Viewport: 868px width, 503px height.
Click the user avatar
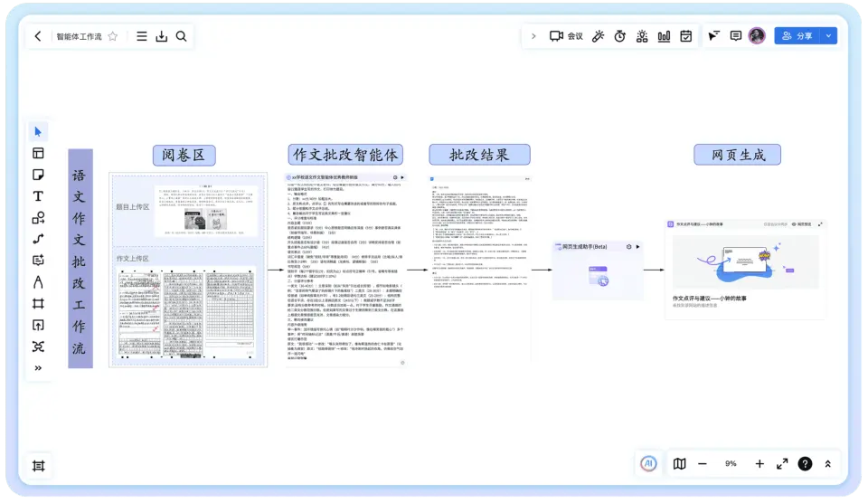tap(757, 36)
